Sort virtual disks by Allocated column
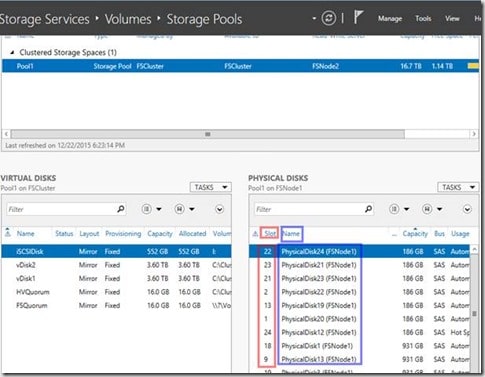 coord(192,234)
